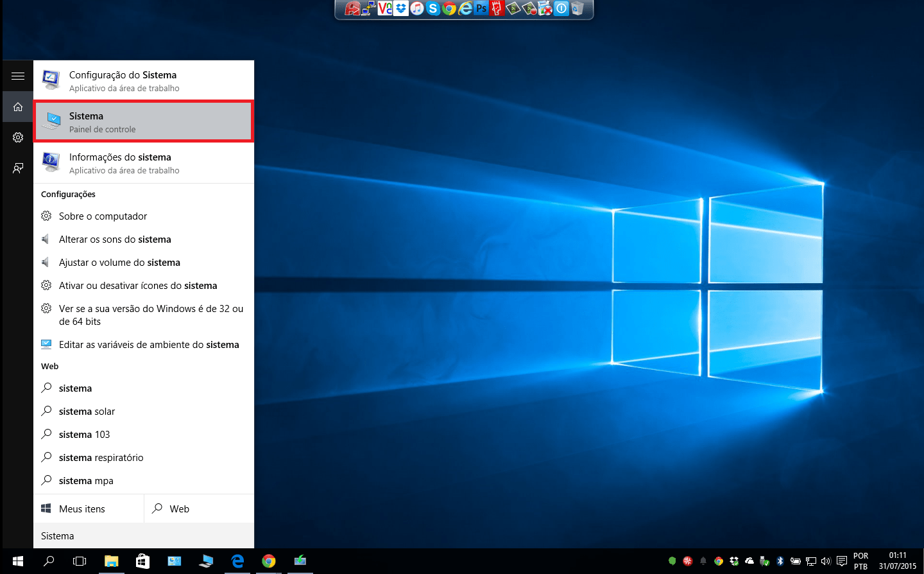Viewport: 924px width, 574px height.
Task: Open Microsoft Edge from the taskbar
Action: (x=237, y=561)
